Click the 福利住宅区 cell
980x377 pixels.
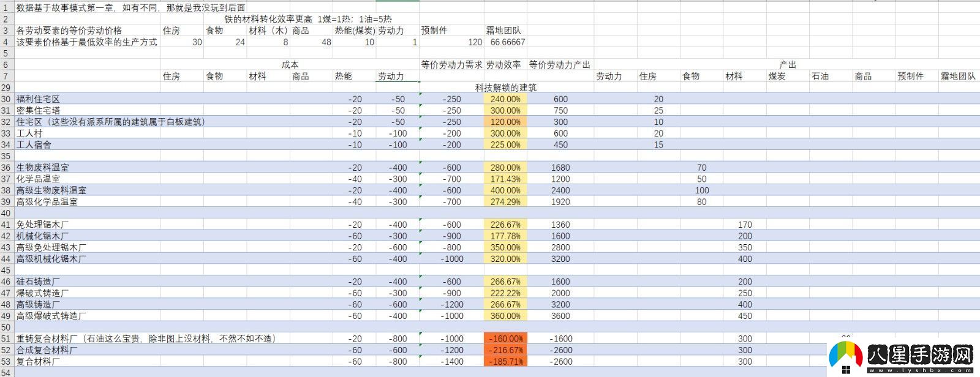(38, 99)
